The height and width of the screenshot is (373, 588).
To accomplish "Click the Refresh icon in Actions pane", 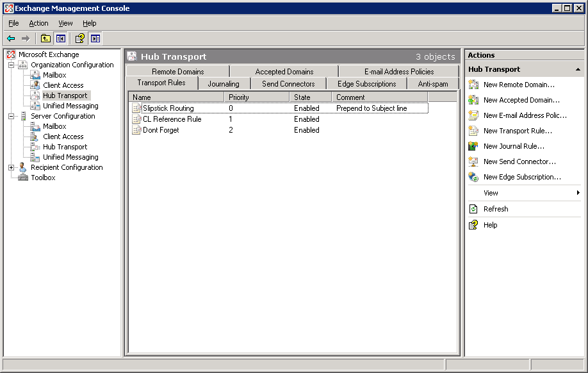I will pyautogui.click(x=473, y=209).
